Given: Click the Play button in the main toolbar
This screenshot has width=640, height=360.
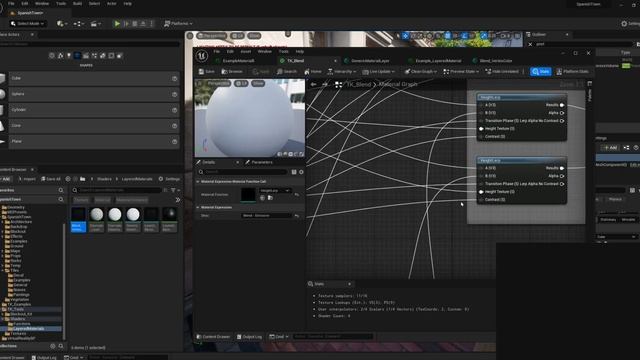Looking at the screenshot, I should [117, 24].
